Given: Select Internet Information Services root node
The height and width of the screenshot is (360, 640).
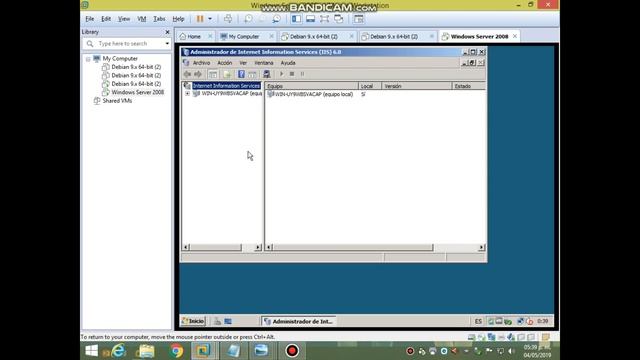Looking at the screenshot, I should click(x=226, y=86).
